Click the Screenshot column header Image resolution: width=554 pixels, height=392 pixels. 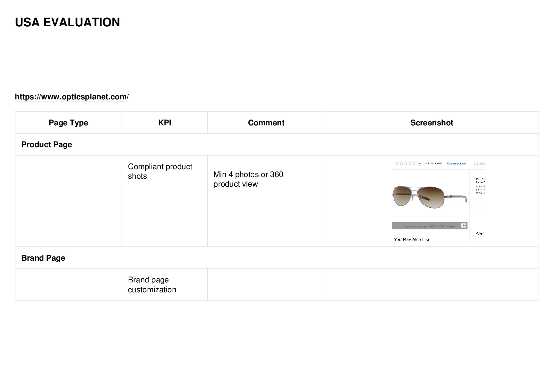[432, 122]
